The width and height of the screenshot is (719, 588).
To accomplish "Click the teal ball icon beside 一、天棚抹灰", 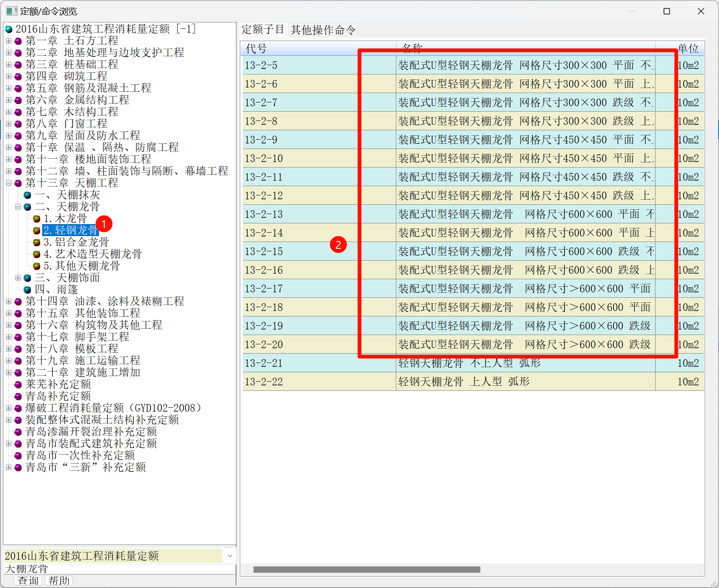I will point(27,195).
